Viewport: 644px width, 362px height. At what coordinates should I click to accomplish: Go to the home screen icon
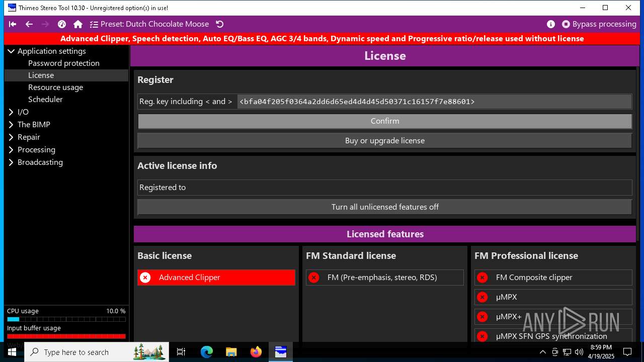(x=78, y=24)
